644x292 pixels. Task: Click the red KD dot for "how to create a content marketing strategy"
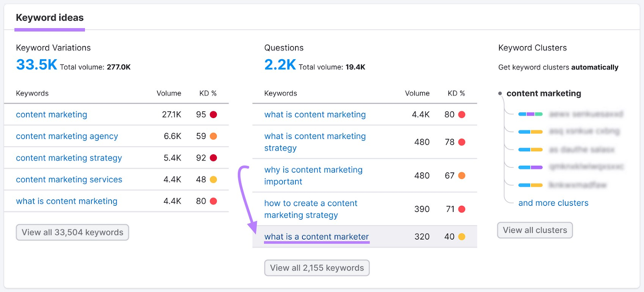point(461,209)
